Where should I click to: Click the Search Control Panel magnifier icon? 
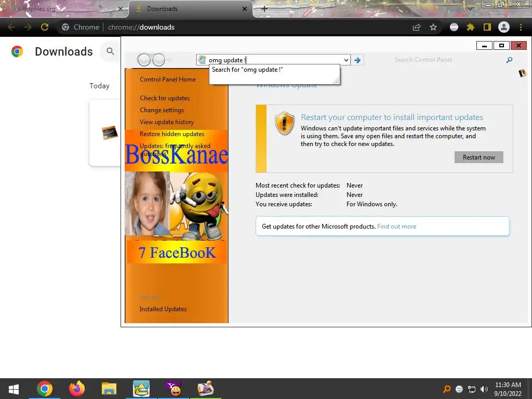(x=509, y=60)
